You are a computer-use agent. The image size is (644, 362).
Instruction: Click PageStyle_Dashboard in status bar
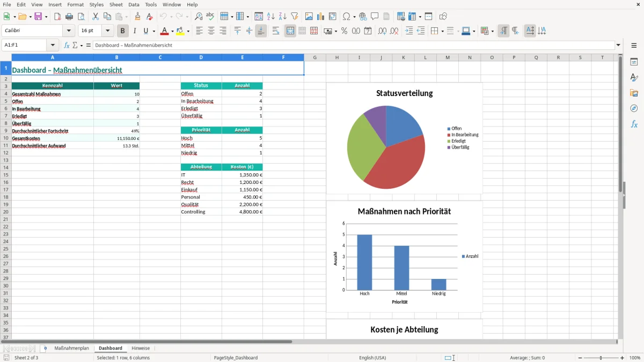click(x=236, y=358)
